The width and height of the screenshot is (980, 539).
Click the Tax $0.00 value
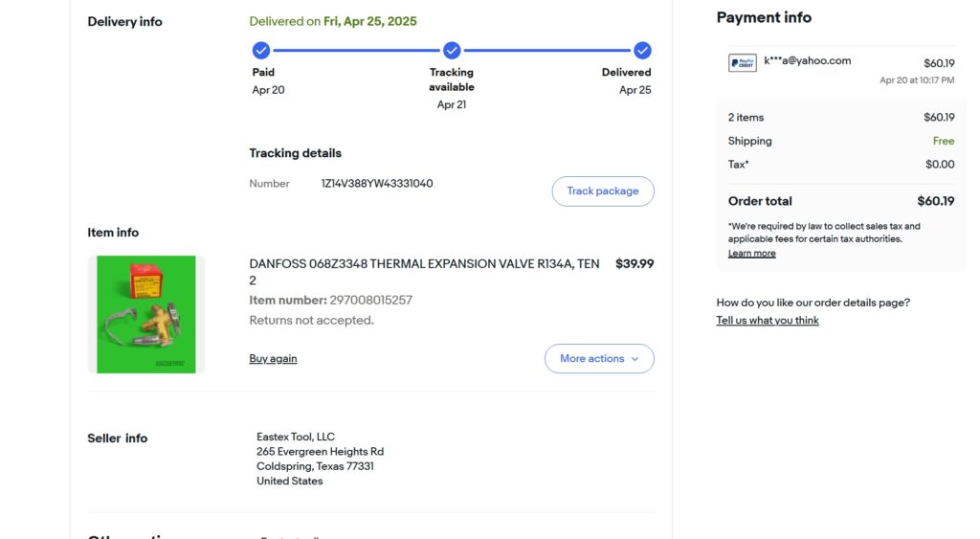click(x=940, y=165)
